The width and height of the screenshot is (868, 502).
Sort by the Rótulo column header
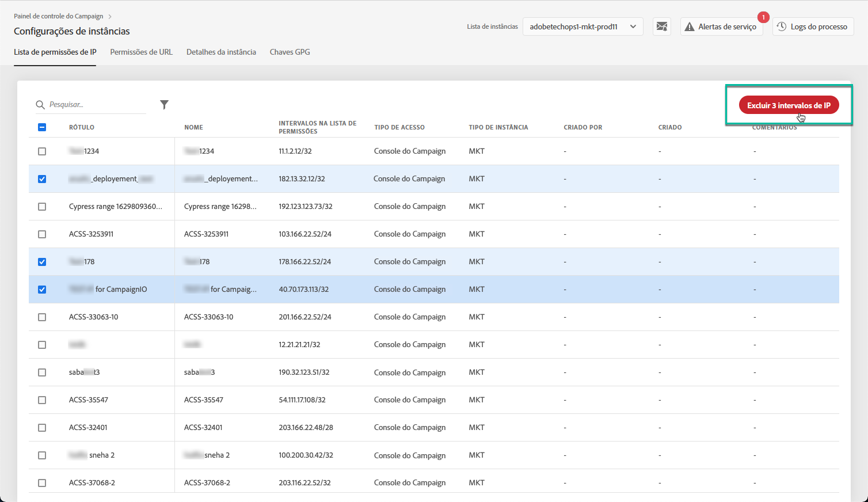(x=82, y=127)
